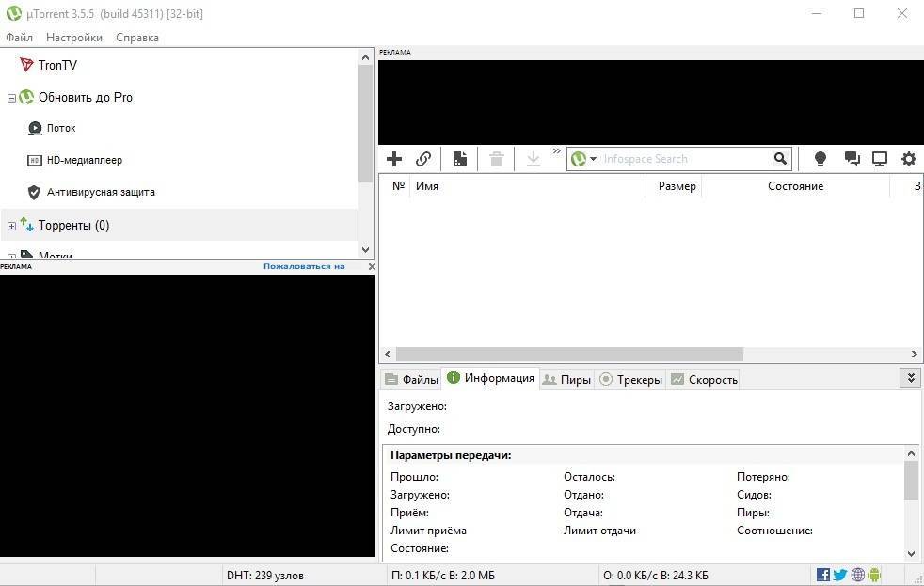
Task: Sort by the Состояние column header
Action: [x=795, y=186]
